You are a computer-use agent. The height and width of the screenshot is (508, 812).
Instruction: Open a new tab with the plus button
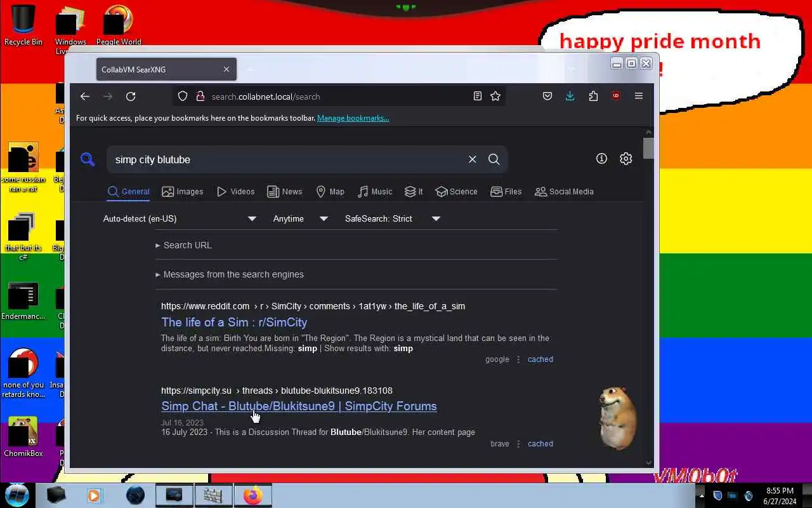pyautogui.click(x=250, y=69)
